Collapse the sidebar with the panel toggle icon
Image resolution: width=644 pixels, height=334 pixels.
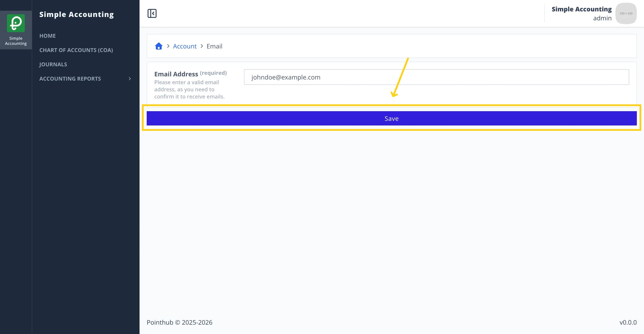click(x=152, y=13)
